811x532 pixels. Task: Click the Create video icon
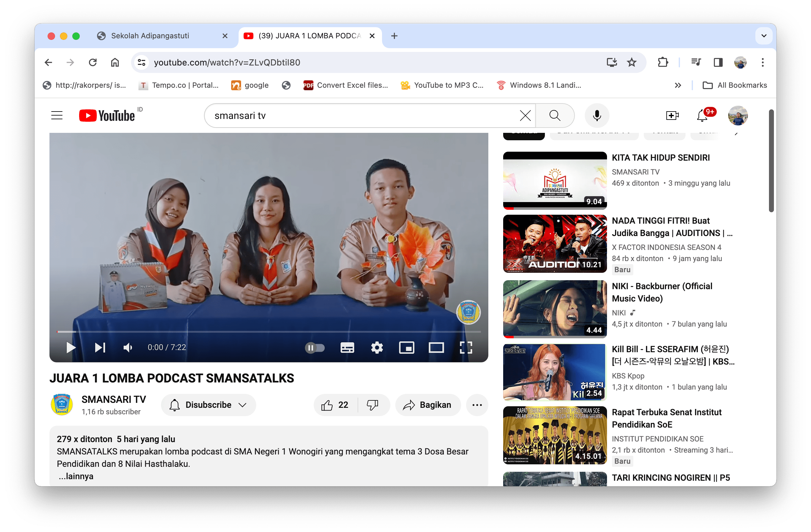coord(672,116)
